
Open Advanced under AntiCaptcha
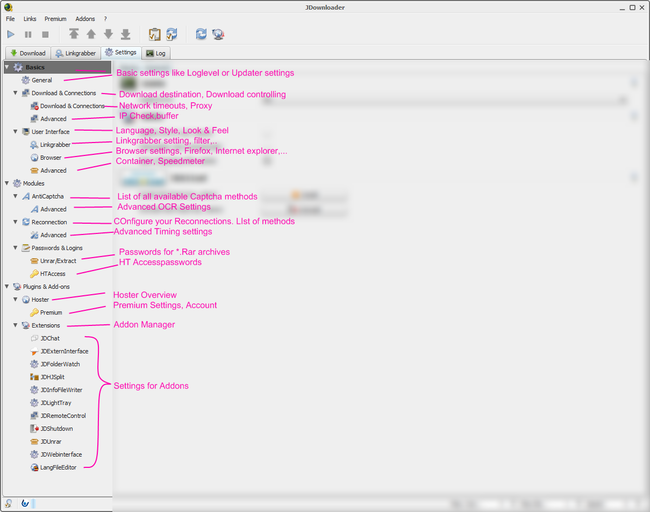pyautogui.click(x=49, y=209)
